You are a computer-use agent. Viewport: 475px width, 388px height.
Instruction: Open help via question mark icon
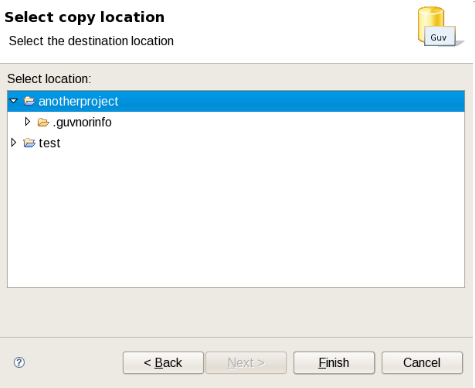(x=19, y=362)
